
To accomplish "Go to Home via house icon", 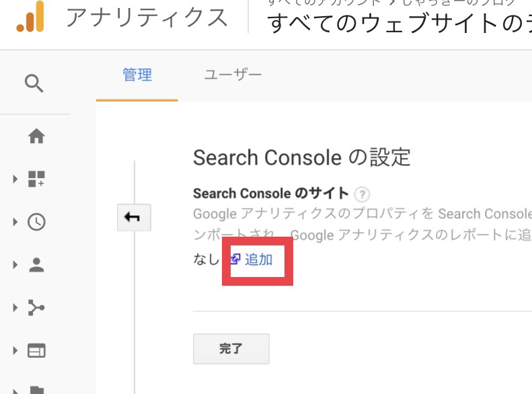I will pyautogui.click(x=36, y=136).
